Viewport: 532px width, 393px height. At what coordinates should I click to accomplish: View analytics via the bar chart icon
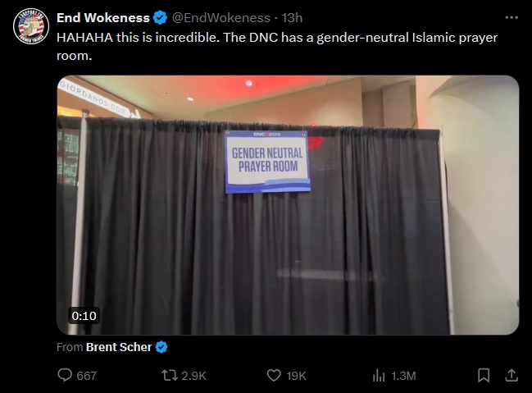379,376
